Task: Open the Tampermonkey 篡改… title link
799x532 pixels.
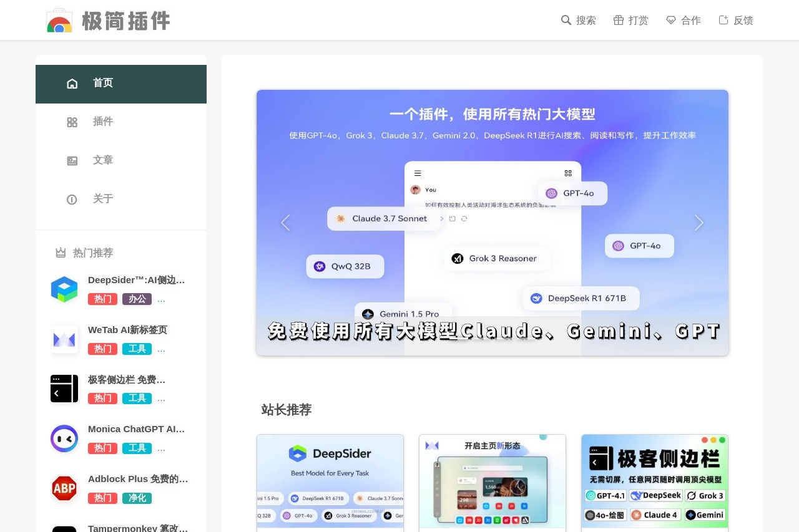Action: click(138, 528)
